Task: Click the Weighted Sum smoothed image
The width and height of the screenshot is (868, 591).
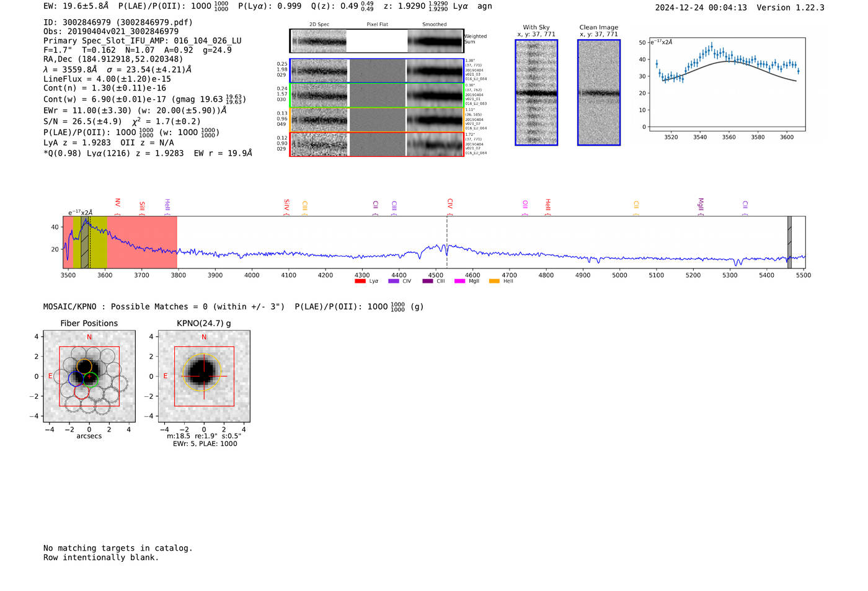Action: point(435,41)
